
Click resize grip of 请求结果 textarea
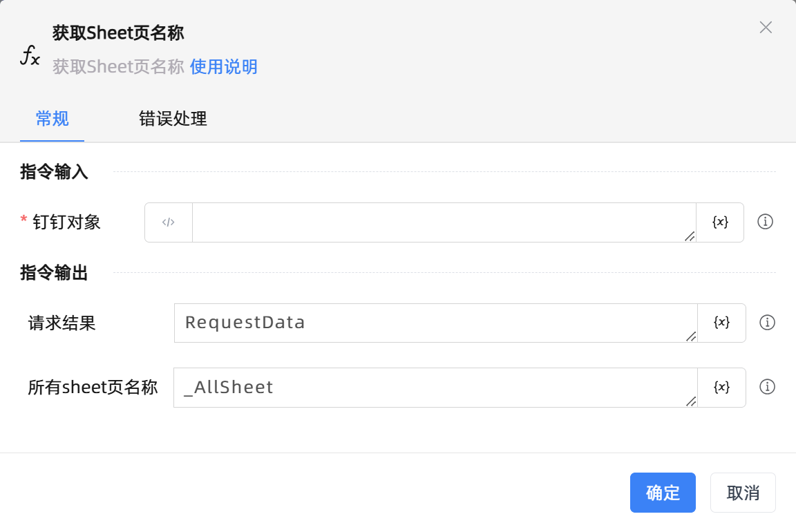click(691, 336)
